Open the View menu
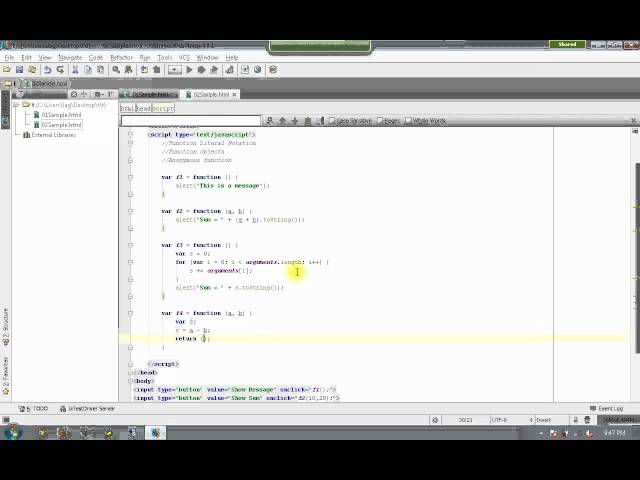640x480 pixels. (x=45, y=58)
